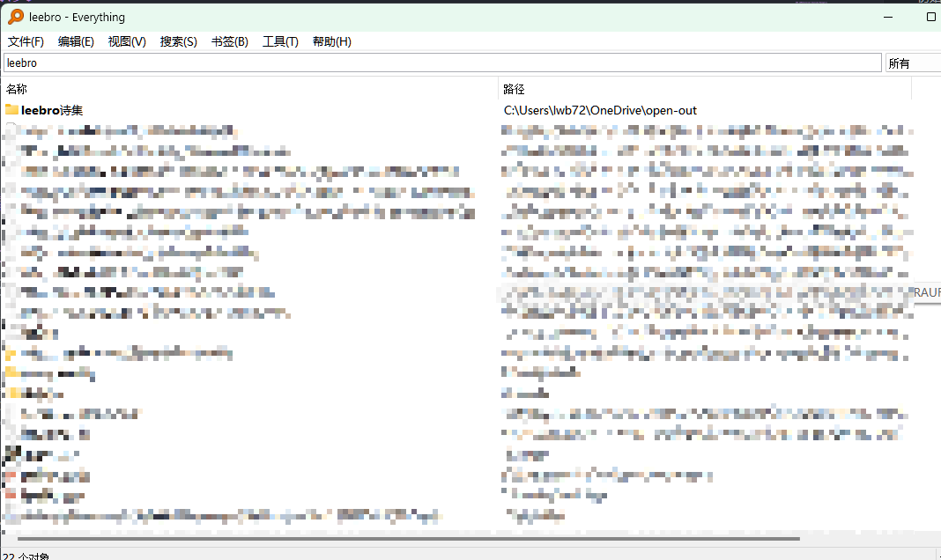
Task: Click the path C:\Users\lwb72\OneDrive\open-out
Action: (600, 110)
